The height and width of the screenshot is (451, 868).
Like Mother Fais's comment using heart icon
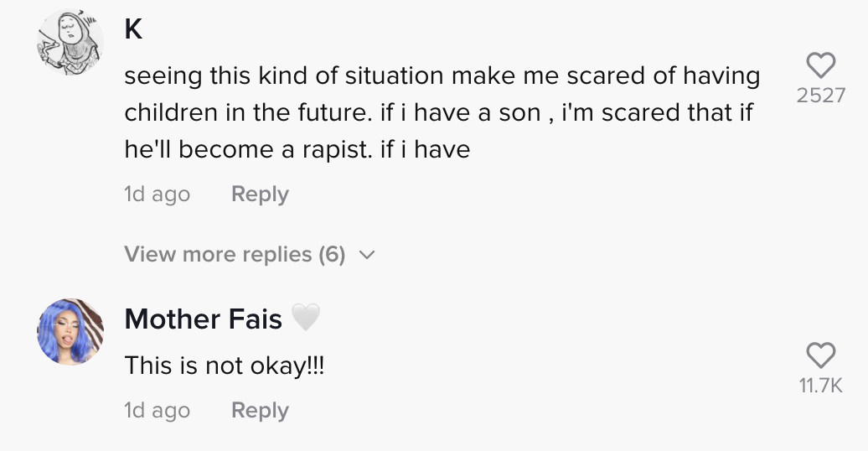(x=820, y=355)
